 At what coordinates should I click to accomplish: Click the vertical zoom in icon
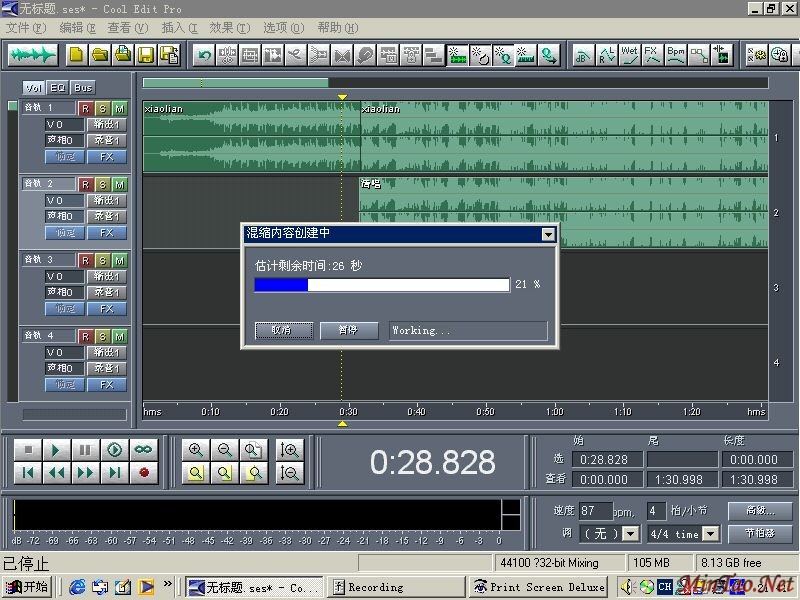pyautogui.click(x=290, y=450)
